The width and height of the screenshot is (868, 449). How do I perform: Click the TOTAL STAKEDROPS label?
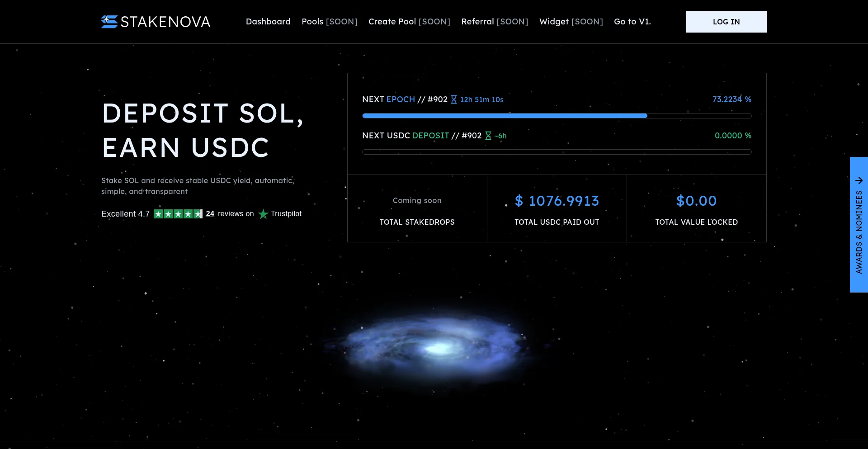417,222
